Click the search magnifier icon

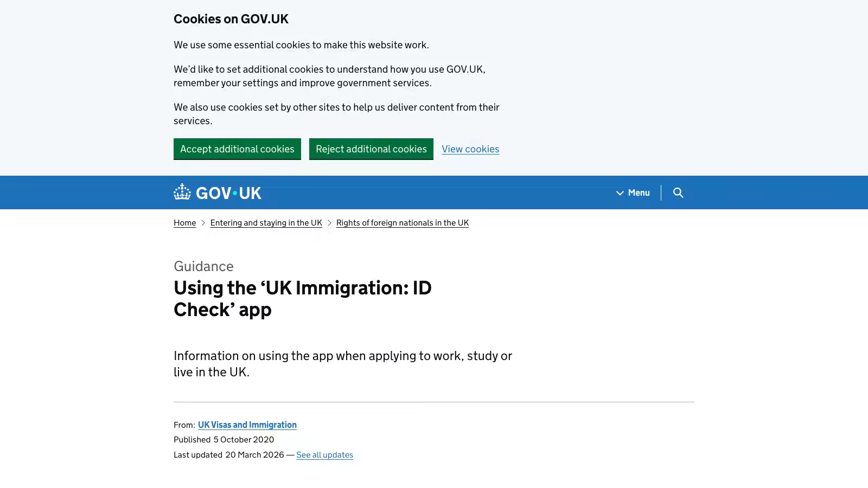[679, 192]
